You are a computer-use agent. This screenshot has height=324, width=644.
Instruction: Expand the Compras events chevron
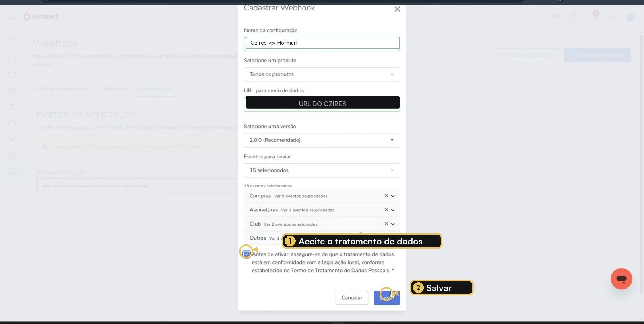[x=393, y=196]
